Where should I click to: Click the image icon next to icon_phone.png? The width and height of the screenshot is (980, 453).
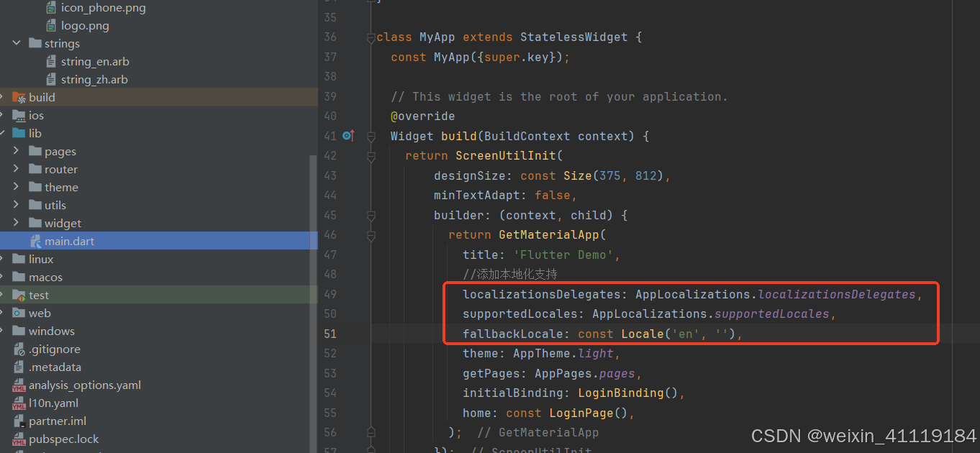click(50, 7)
